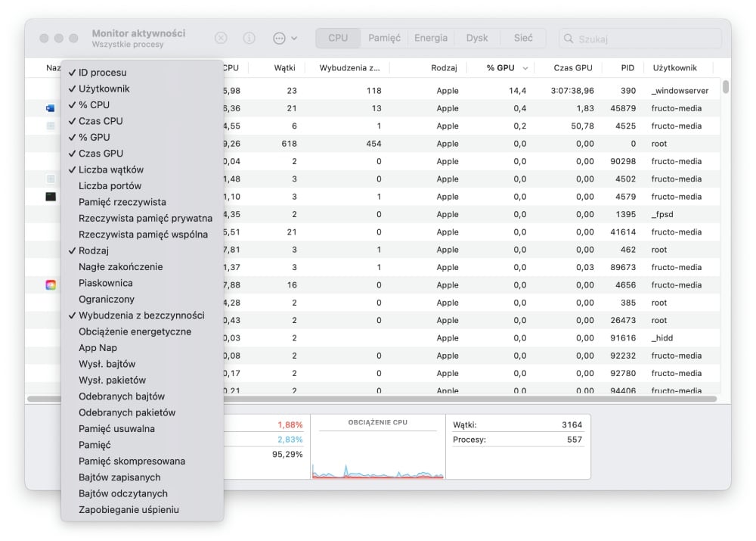
Task: Enable Nagłe zakończenie column
Action: 142,266
